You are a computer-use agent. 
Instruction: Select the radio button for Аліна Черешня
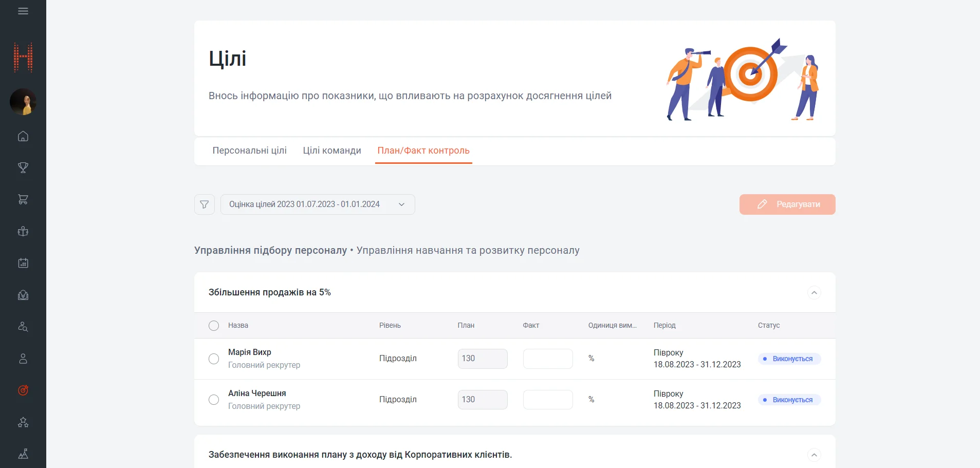coord(214,400)
